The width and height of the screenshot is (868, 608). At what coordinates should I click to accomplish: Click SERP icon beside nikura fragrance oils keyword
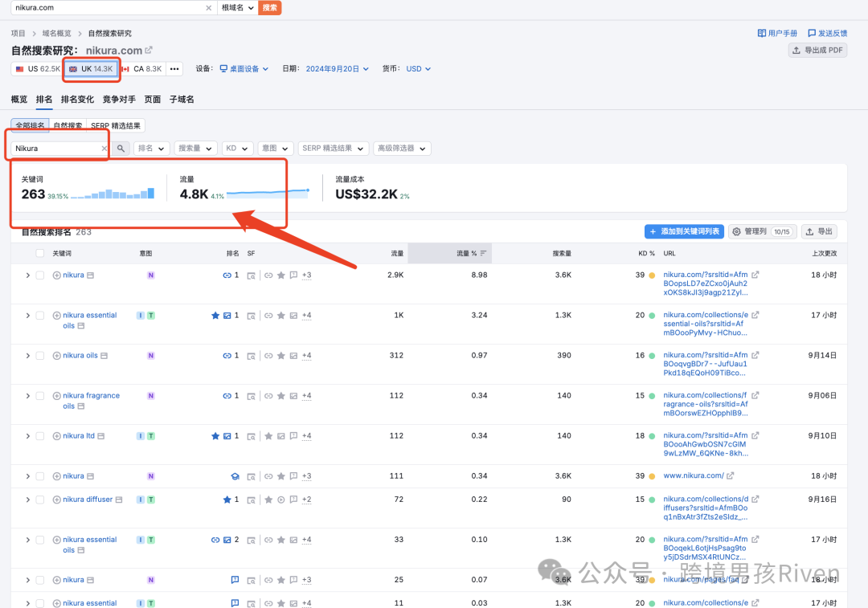[x=81, y=406]
